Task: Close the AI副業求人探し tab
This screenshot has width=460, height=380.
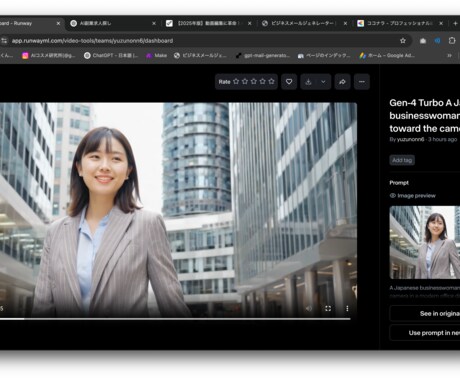Action: tap(154, 23)
